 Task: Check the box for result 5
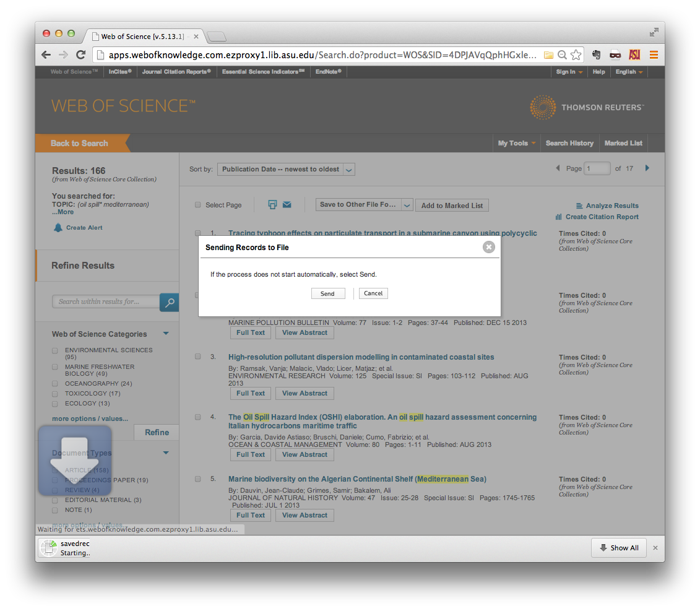click(198, 479)
